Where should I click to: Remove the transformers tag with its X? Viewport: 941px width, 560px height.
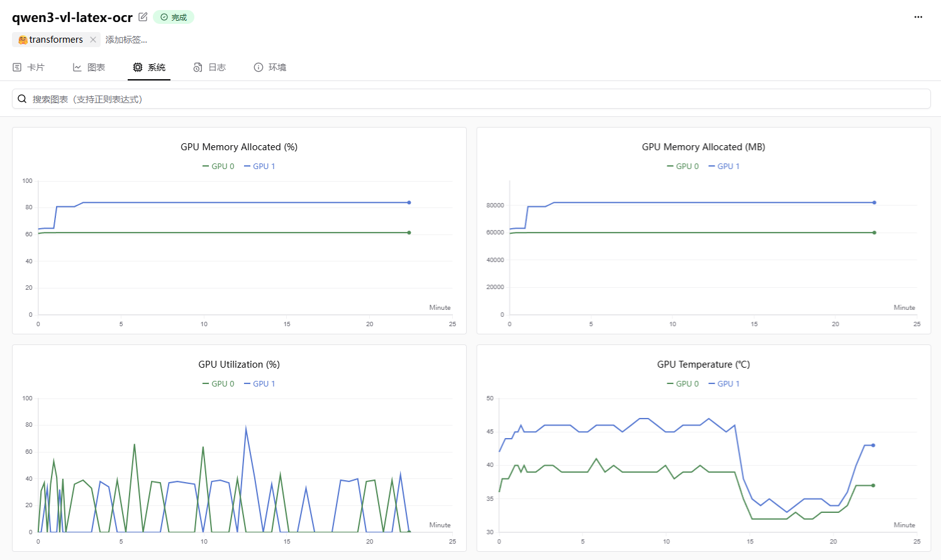pos(93,40)
